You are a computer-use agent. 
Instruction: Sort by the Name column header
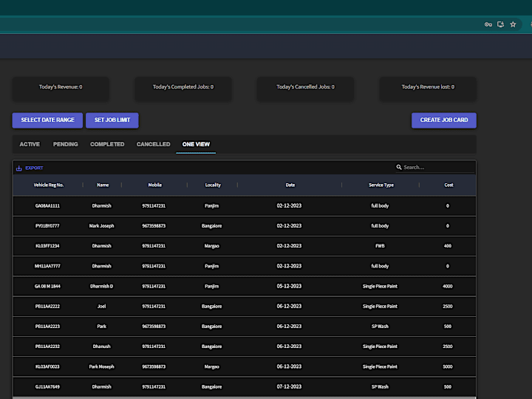(x=103, y=185)
